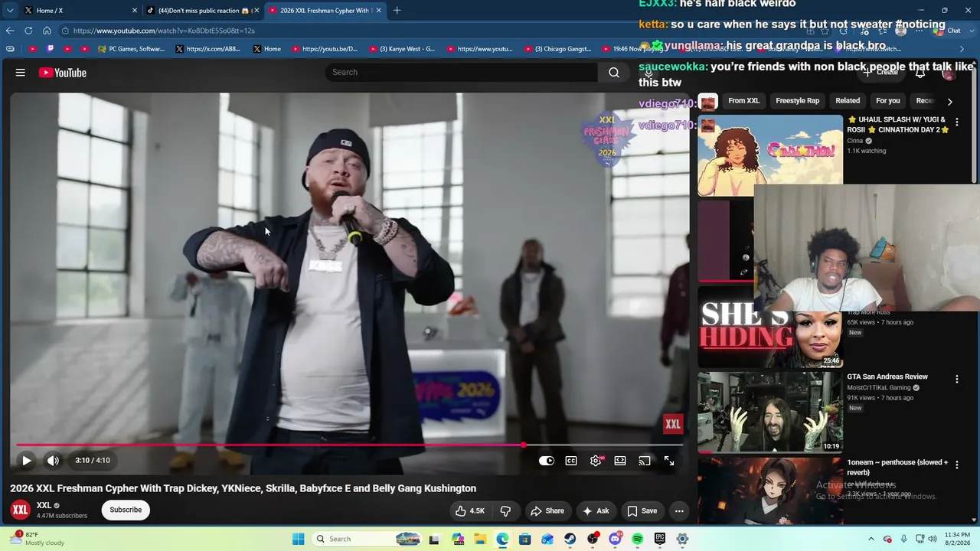Dislike the XXL Freshman Cypher video
980x551 pixels.
coord(505,510)
